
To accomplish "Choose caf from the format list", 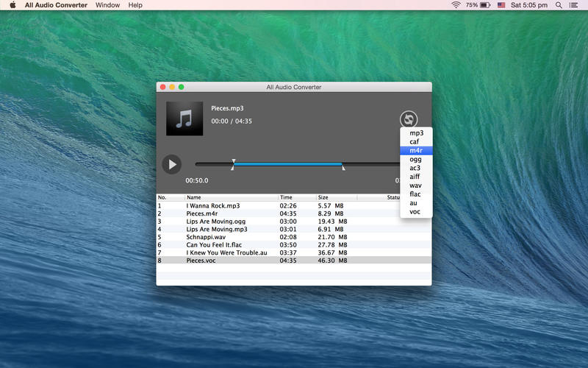I will point(416,141).
